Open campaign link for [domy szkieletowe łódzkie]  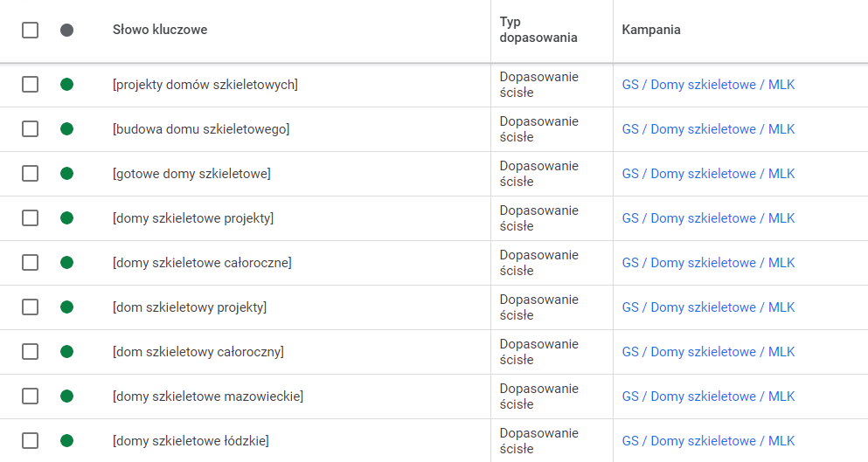tap(708, 441)
